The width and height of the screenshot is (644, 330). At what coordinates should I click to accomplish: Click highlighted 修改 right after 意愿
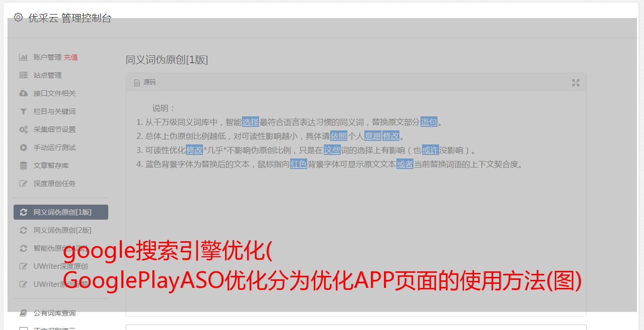(391, 136)
